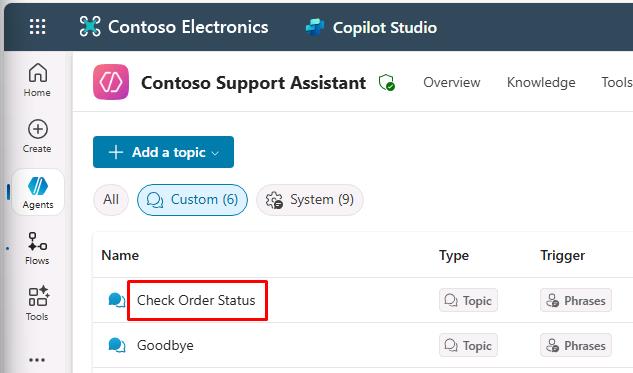Select the System (9) topic filter
The height and width of the screenshot is (373, 633).
pyautogui.click(x=310, y=199)
